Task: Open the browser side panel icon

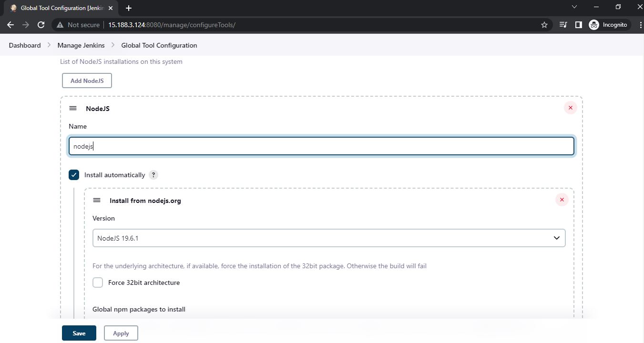Action: (578, 24)
